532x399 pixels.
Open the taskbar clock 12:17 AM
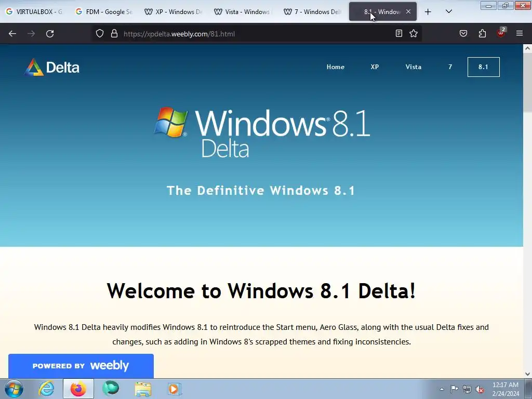506,389
